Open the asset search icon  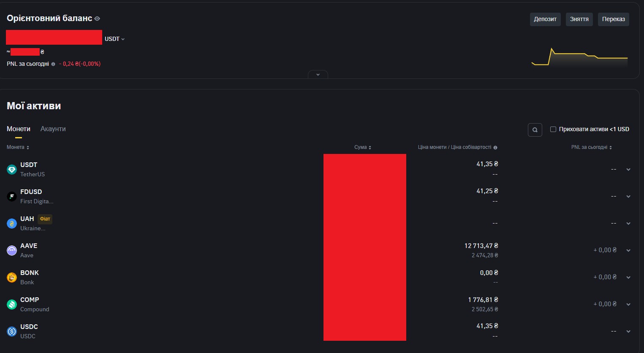click(x=535, y=130)
